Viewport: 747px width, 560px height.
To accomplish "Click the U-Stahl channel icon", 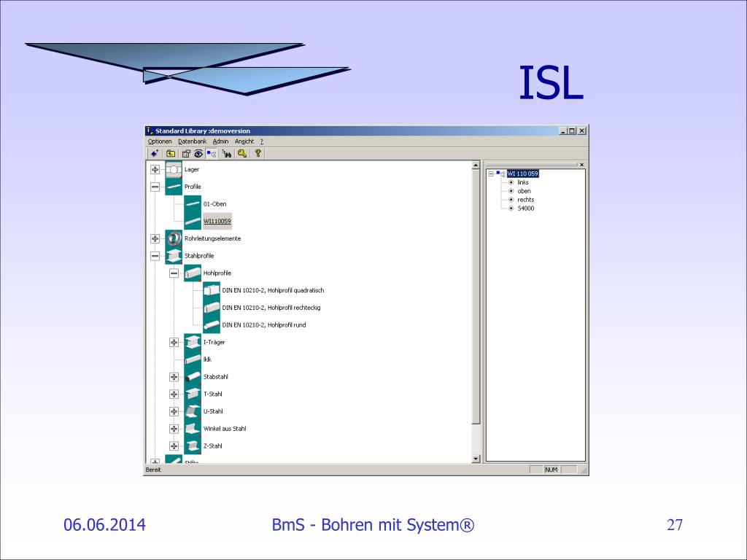I will click(193, 411).
